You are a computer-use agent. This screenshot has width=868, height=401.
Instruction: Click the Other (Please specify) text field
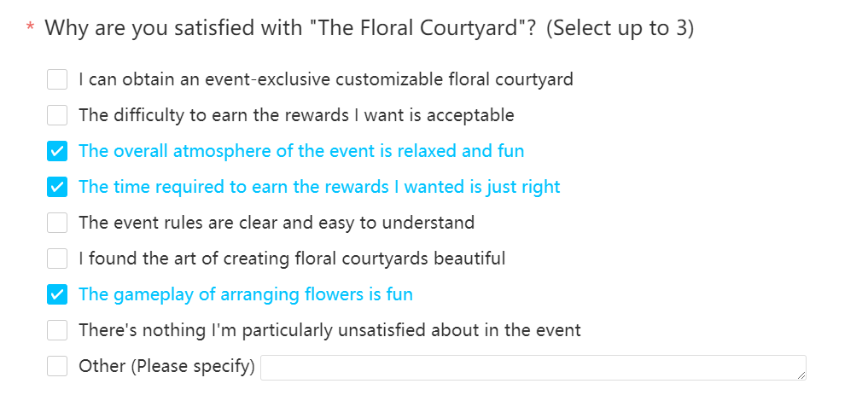click(x=529, y=368)
